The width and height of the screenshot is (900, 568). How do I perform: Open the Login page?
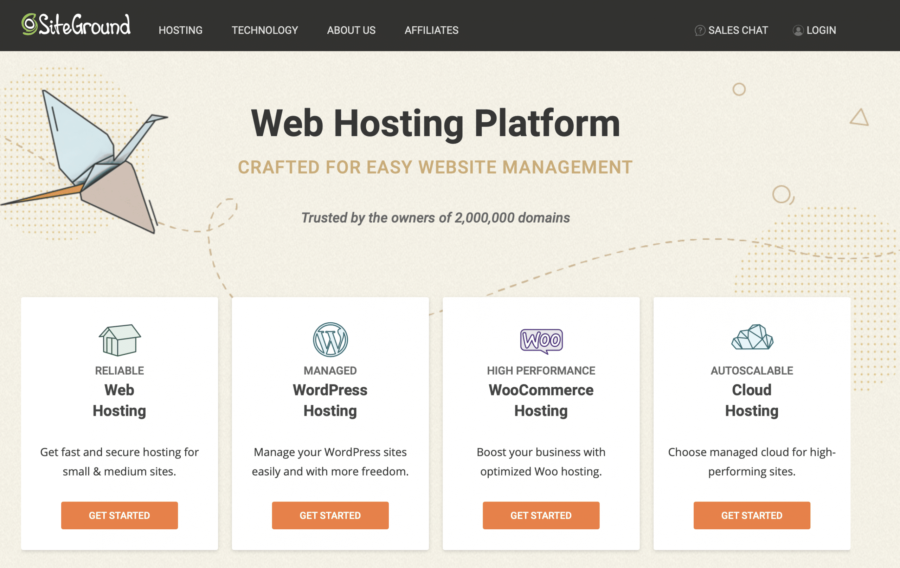(814, 30)
